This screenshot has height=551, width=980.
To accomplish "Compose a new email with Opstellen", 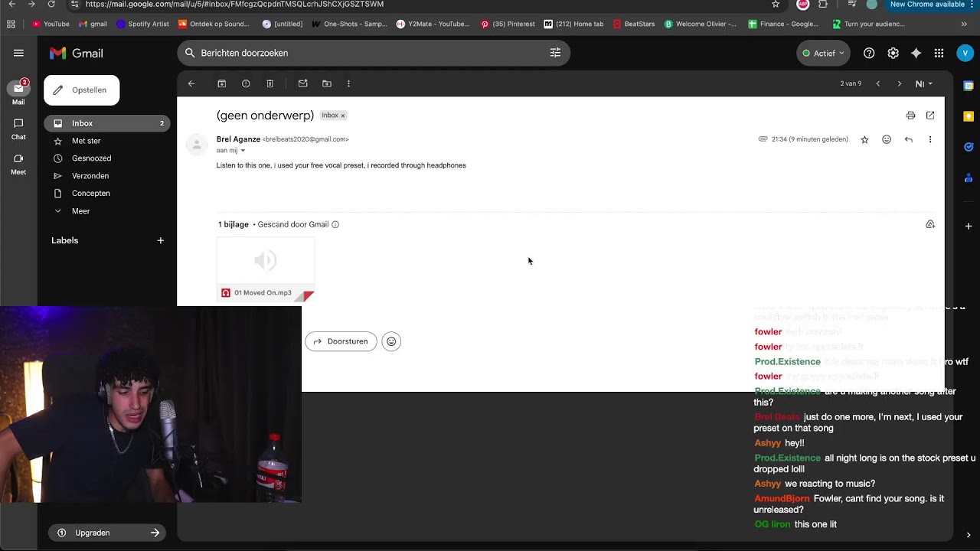I will pyautogui.click(x=81, y=90).
